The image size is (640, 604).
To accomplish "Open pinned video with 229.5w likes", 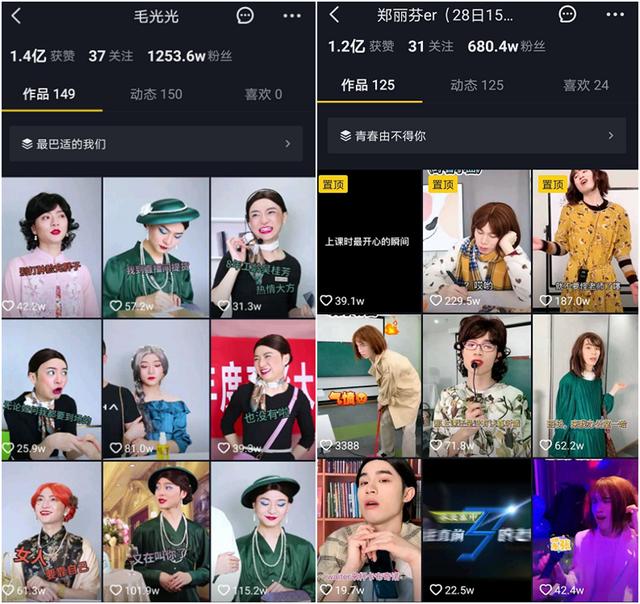I will point(476,240).
